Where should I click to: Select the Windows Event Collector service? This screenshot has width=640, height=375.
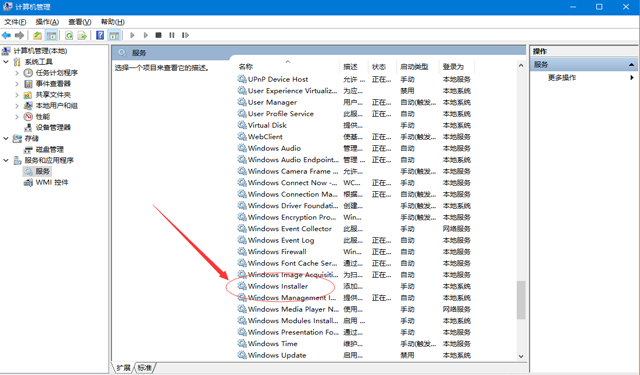289,229
